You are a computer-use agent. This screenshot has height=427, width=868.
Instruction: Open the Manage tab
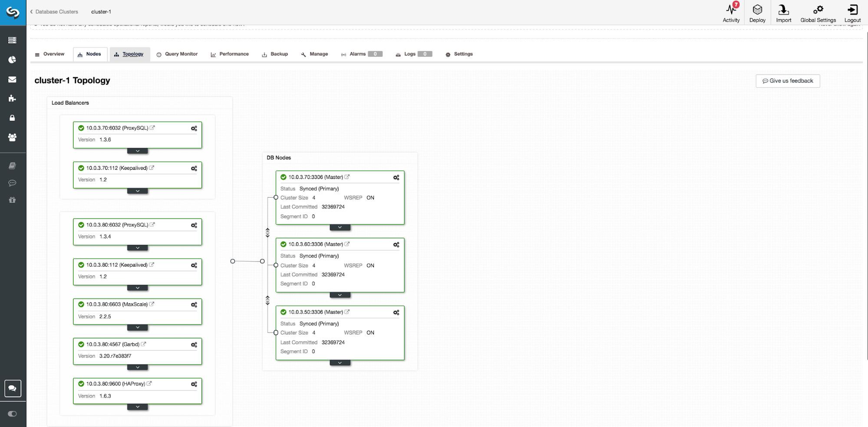tap(314, 54)
